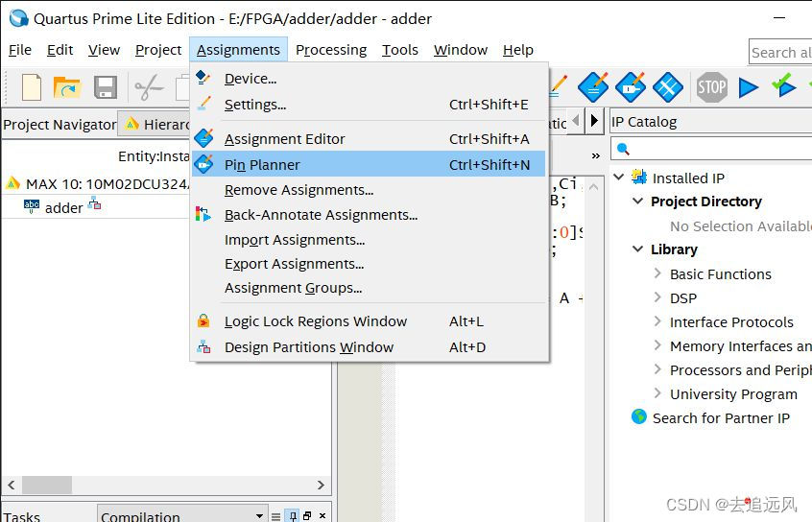Collapse the Project Directory node
Image resolution: width=812 pixels, height=522 pixels.
click(638, 201)
